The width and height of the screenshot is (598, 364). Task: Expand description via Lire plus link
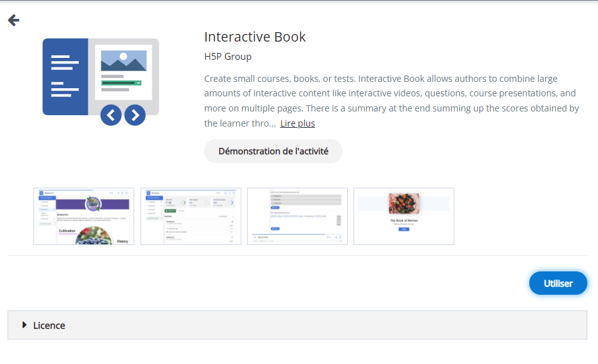(297, 123)
